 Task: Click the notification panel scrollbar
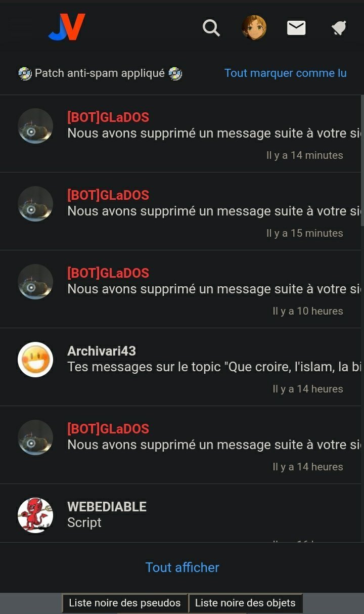[x=362, y=160]
